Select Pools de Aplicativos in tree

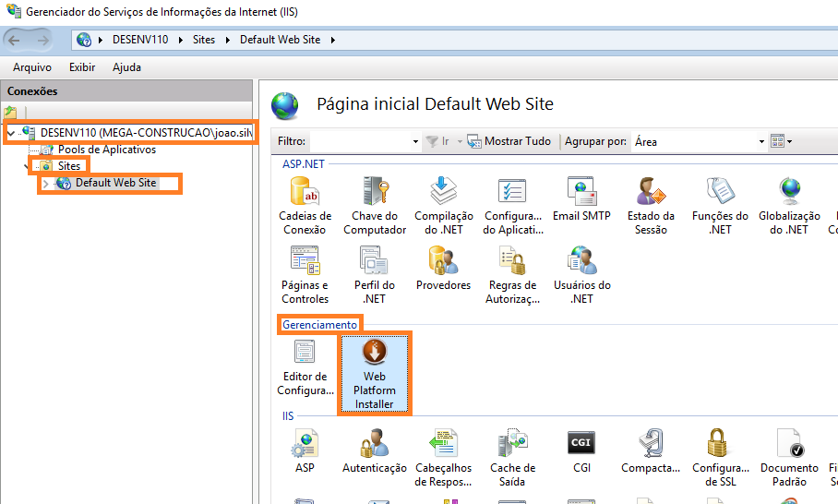[x=106, y=150]
